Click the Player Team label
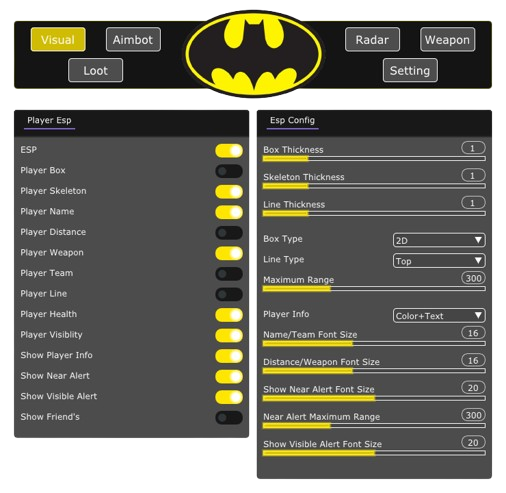 [x=47, y=273]
